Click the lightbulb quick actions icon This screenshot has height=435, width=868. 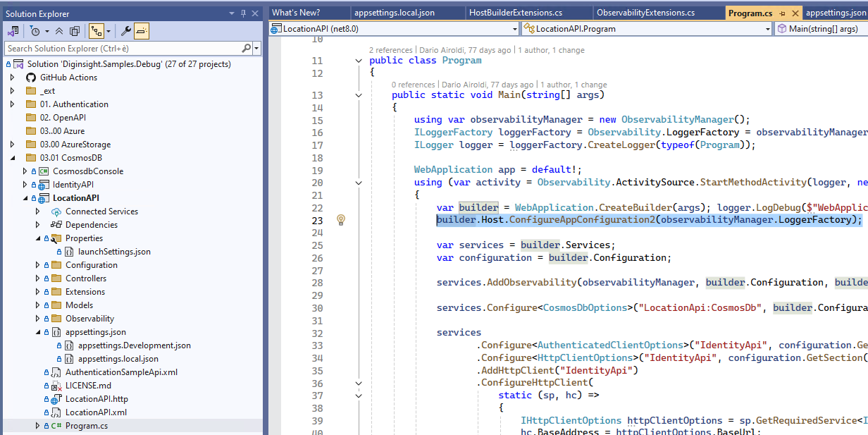341,220
